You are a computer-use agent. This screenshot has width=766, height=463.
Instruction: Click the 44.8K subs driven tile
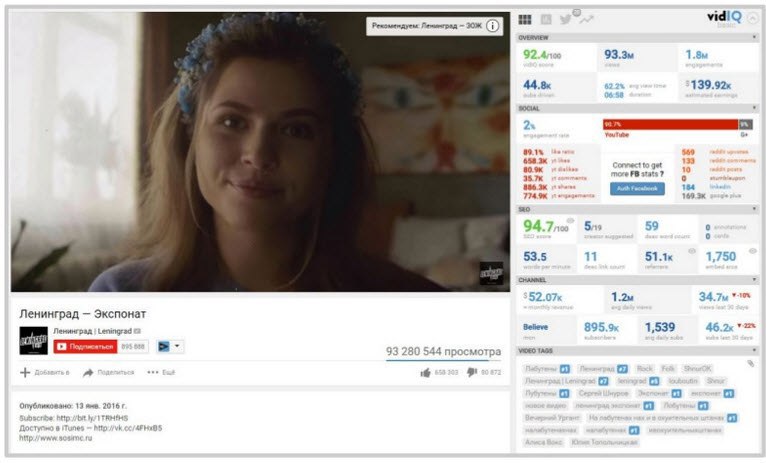(556, 87)
